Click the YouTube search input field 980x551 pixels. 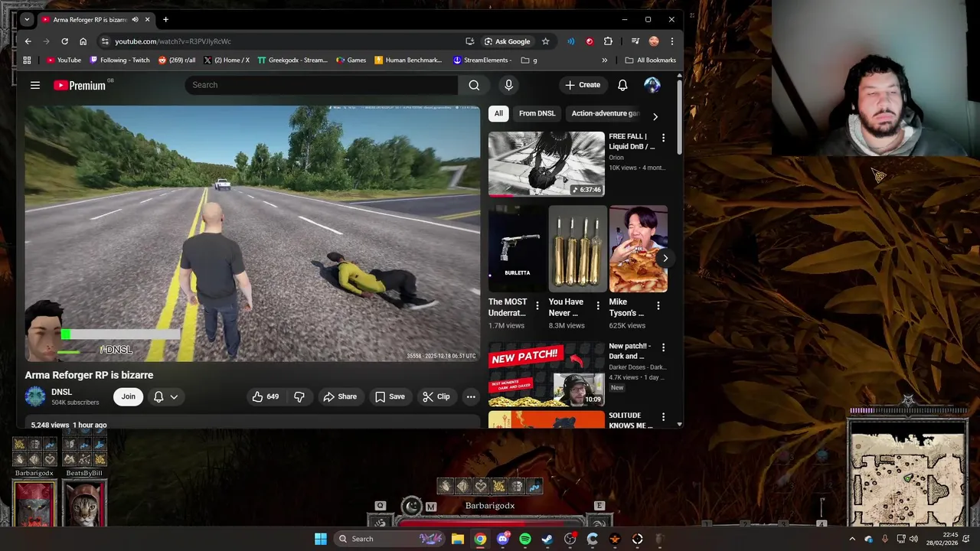coord(321,85)
